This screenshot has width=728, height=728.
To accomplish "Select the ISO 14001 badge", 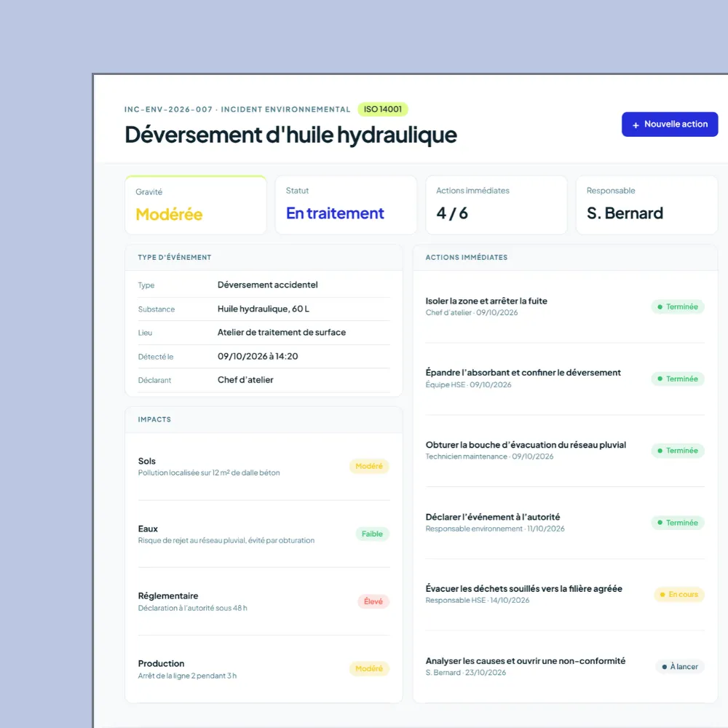I will point(383,109).
